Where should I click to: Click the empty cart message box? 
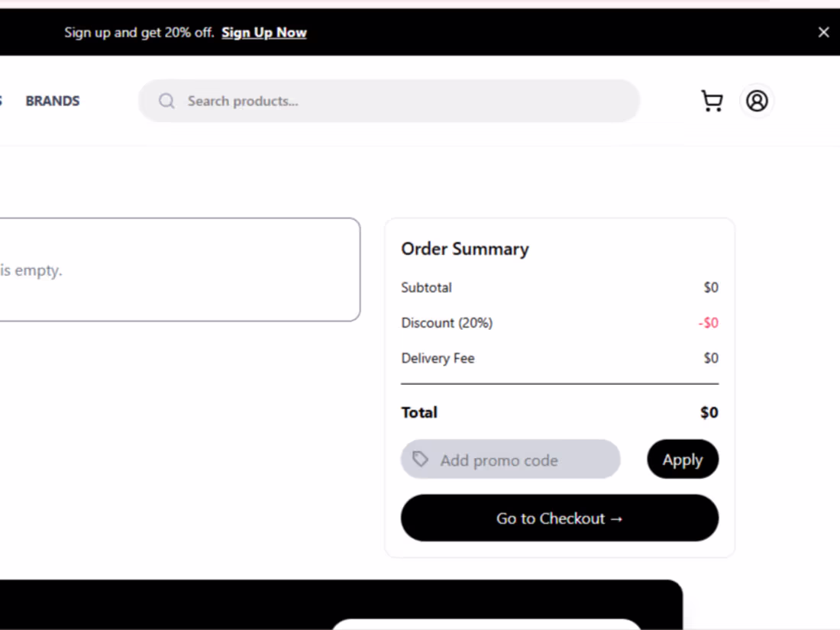coord(180,270)
